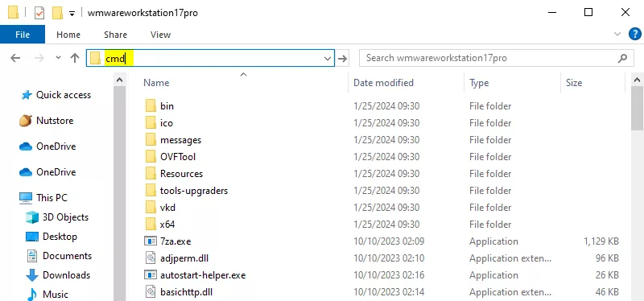The image size is (644, 301).
Task: Click the Forward navigation arrow
Action: (x=39, y=58)
